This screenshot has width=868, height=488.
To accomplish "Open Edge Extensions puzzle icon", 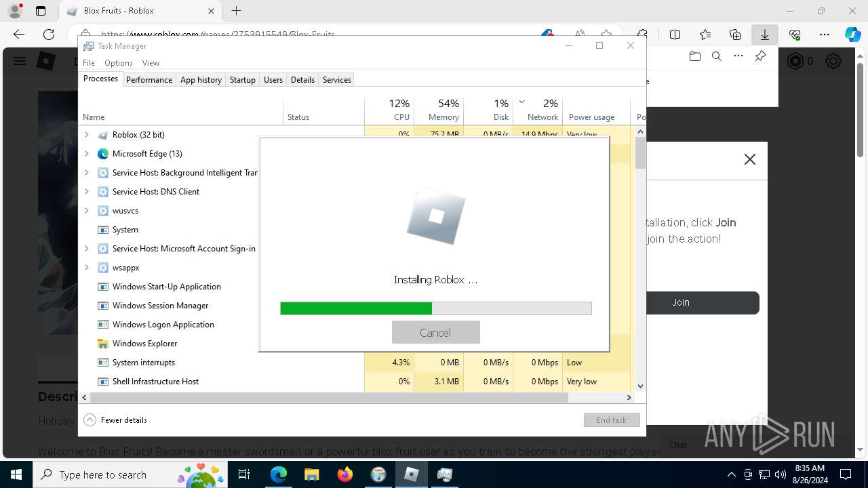I will 642,35.
